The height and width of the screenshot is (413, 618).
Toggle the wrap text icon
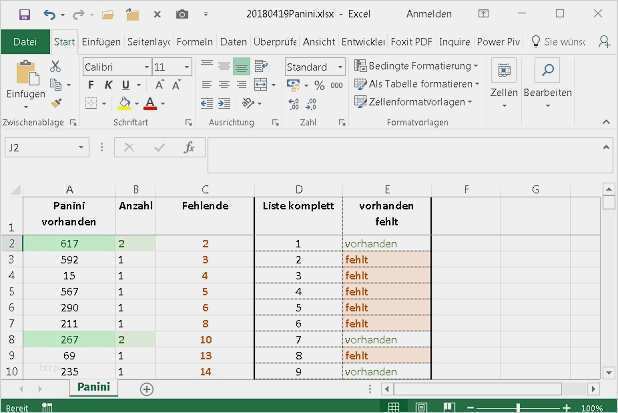point(261,66)
